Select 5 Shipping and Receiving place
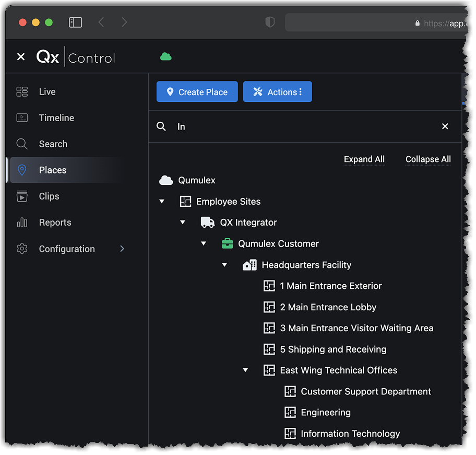Image resolution: width=476 pixels, height=455 pixels. click(333, 349)
